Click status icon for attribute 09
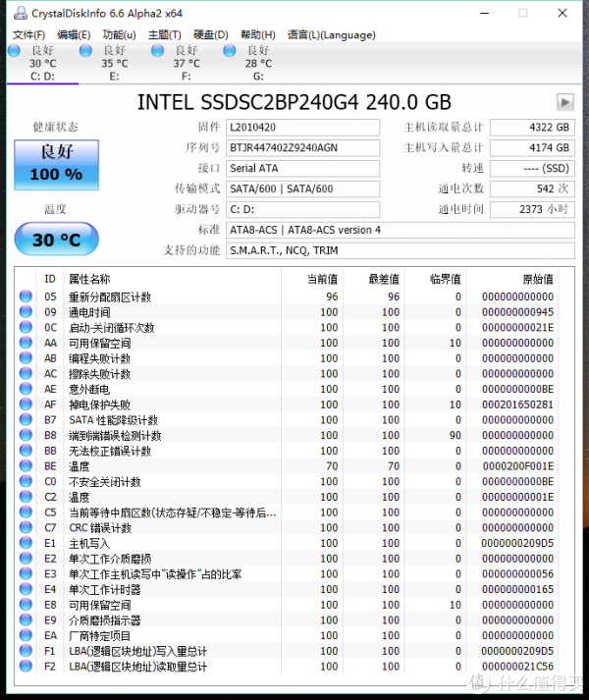Image resolution: width=589 pixels, height=700 pixels. click(26, 311)
